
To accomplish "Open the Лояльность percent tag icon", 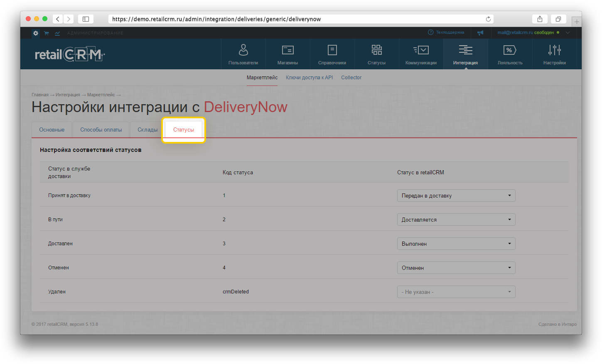I will point(509,50).
